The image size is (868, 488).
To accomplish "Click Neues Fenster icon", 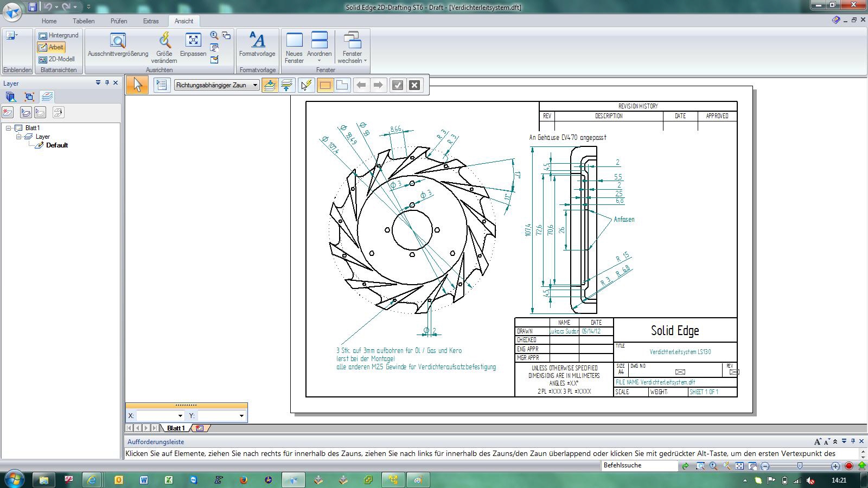I will pyautogui.click(x=294, y=48).
